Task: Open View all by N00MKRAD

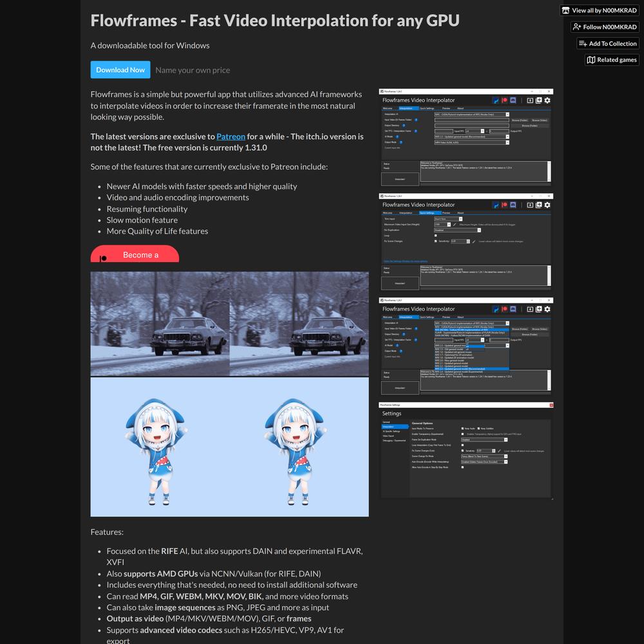Action: 599,10
